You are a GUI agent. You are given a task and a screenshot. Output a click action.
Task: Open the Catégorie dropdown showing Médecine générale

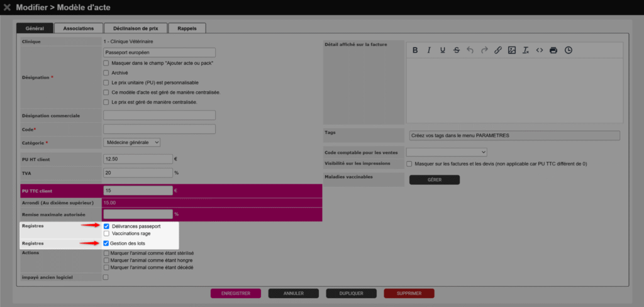[x=131, y=143]
